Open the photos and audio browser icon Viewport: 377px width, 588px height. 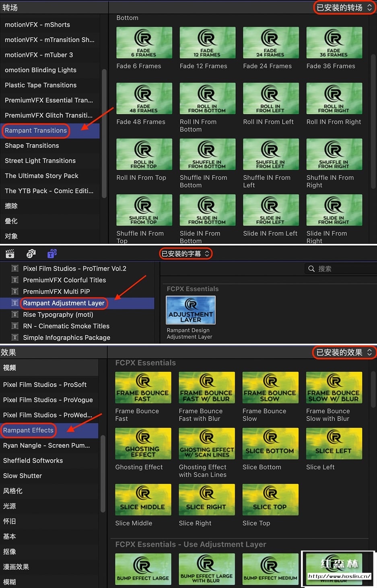[x=31, y=254]
